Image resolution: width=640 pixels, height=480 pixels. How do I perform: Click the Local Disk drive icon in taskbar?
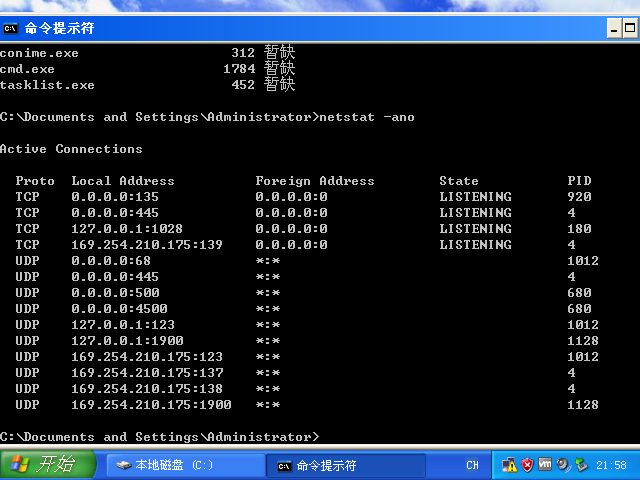click(x=123, y=465)
